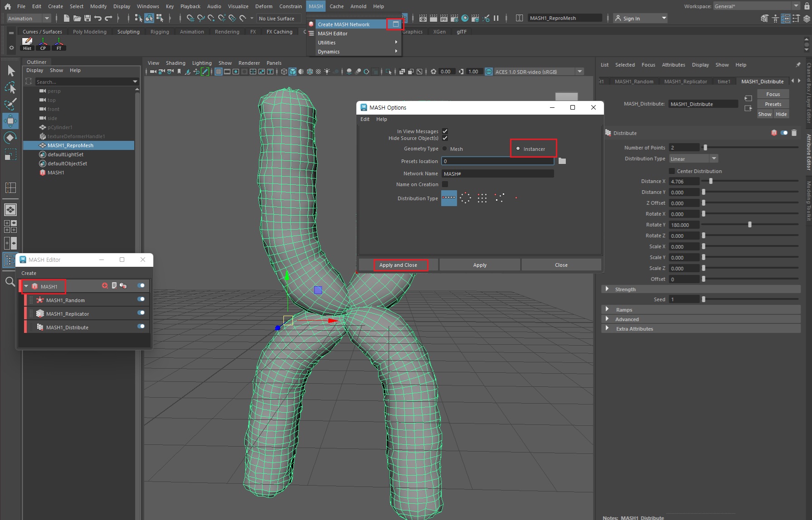Open ACES color transform dropdown
This screenshot has height=520, width=812.
[x=538, y=72]
